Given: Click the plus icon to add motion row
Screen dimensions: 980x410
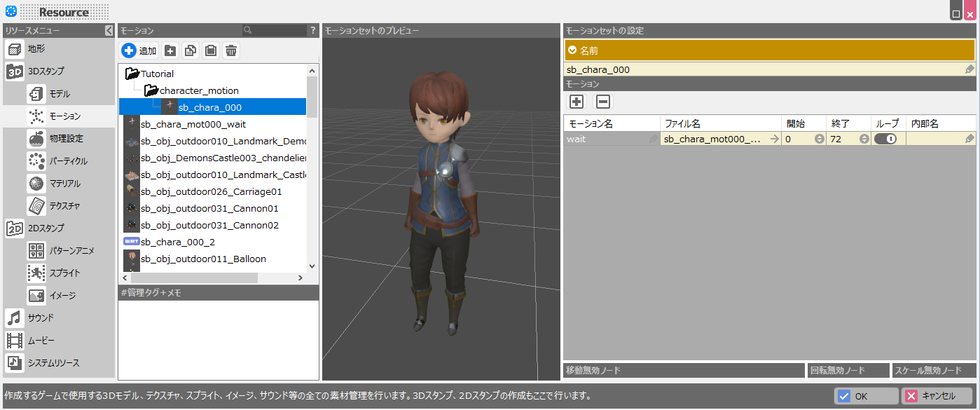Looking at the screenshot, I should tap(577, 102).
